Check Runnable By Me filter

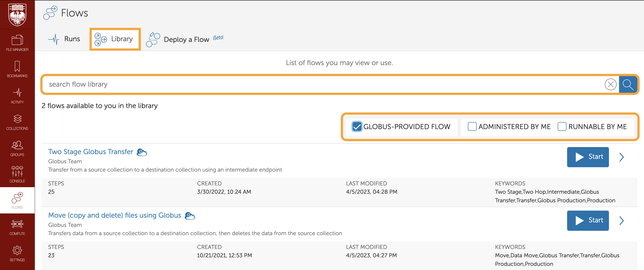click(x=562, y=127)
